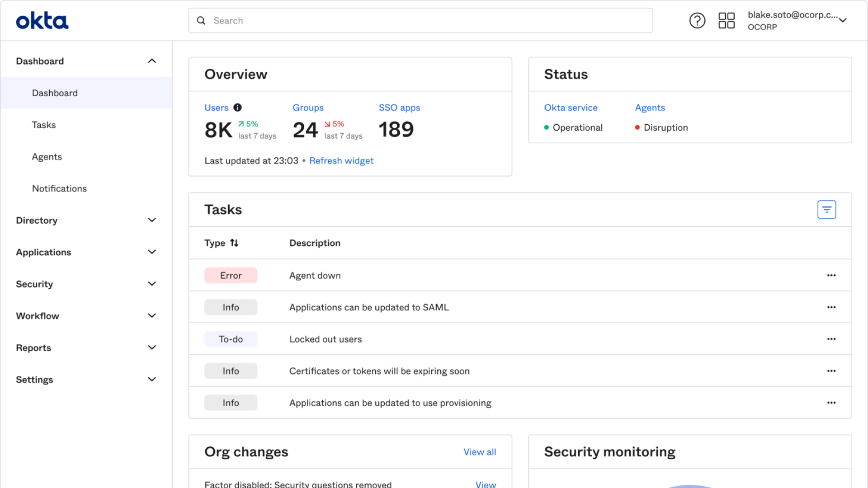Expand the Settings sidebar section
This screenshot has width=868, height=488.
point(152,380)
